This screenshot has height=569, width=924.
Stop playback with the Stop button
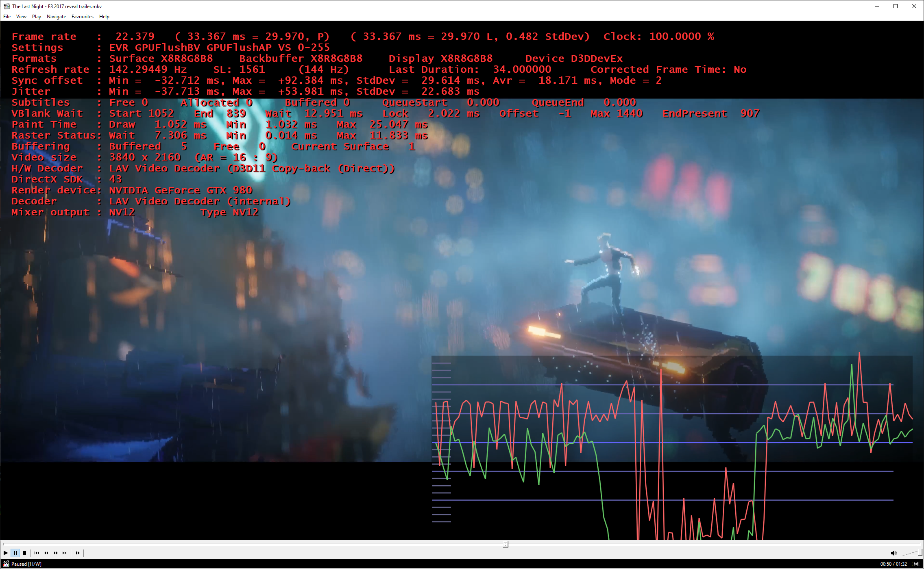point(24,553)
